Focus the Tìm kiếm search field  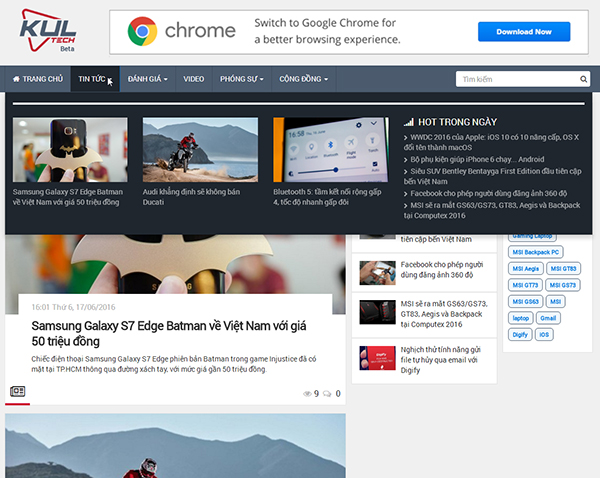[x=517, y=79]
